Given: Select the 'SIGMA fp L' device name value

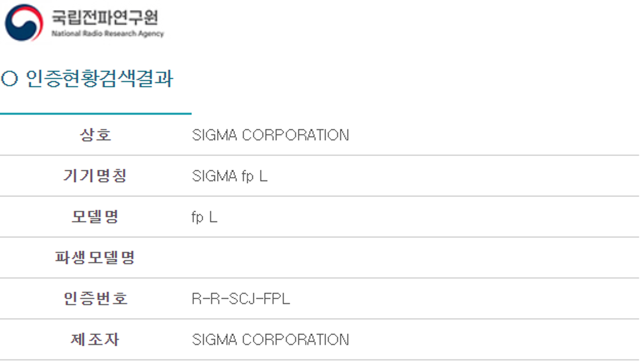Looking at the screenshot, I should [229, 176].
